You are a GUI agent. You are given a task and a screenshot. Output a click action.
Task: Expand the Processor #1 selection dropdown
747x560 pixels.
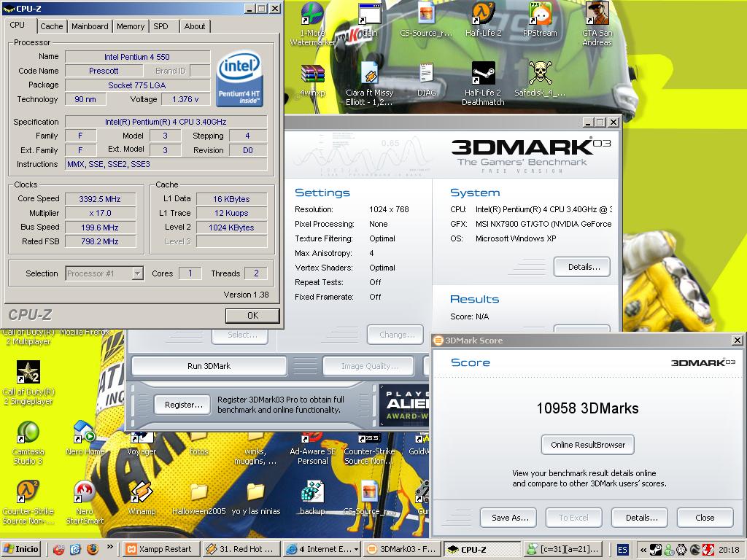click(137, 273)
